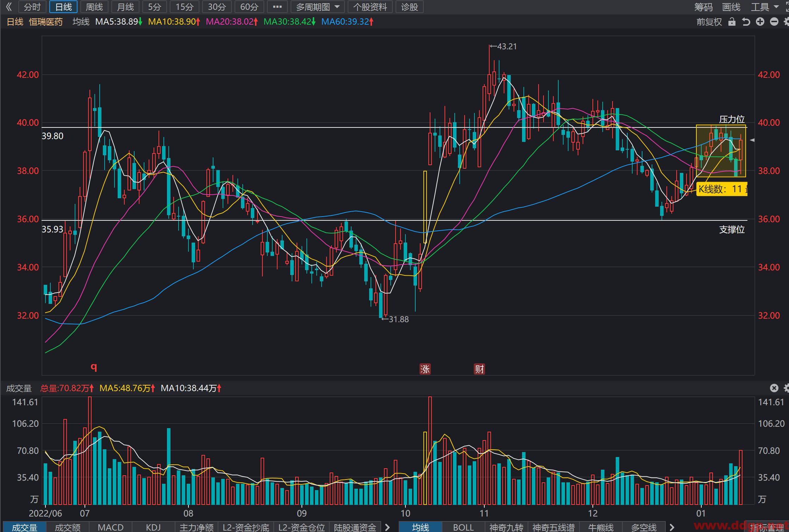Expand the 工具 tools dropdown
The image size is (789, 532).
pos(765,7)
